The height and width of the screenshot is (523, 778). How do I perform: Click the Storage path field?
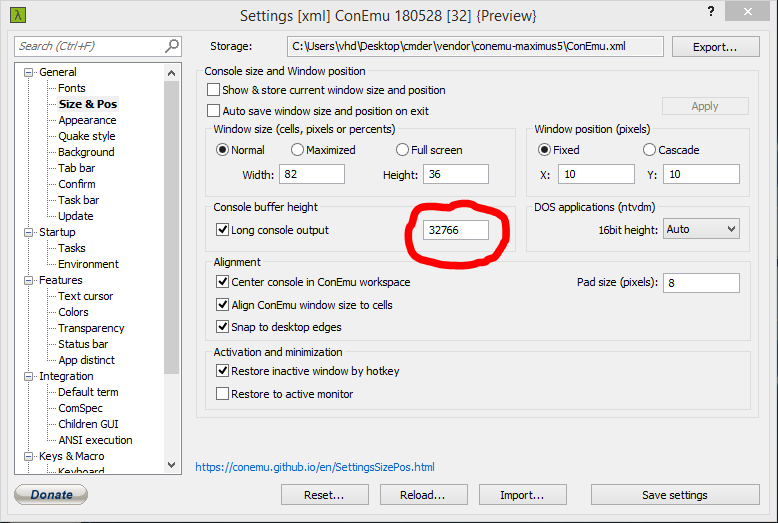tap(475, 47)
